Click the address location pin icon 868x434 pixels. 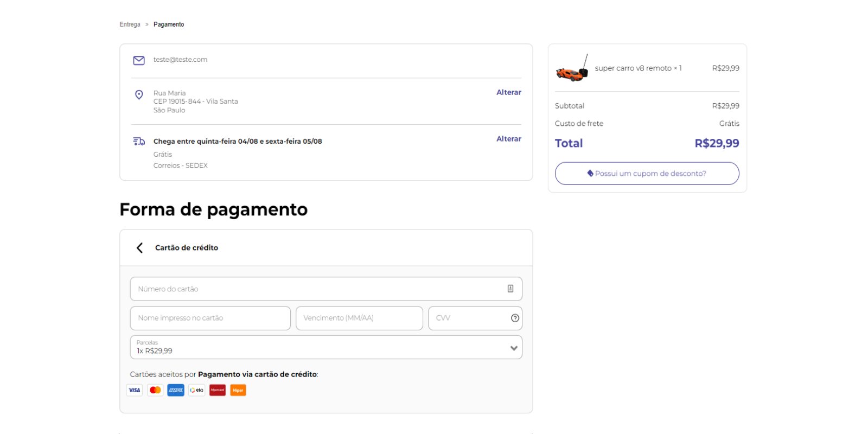click(x=139, y=95)
